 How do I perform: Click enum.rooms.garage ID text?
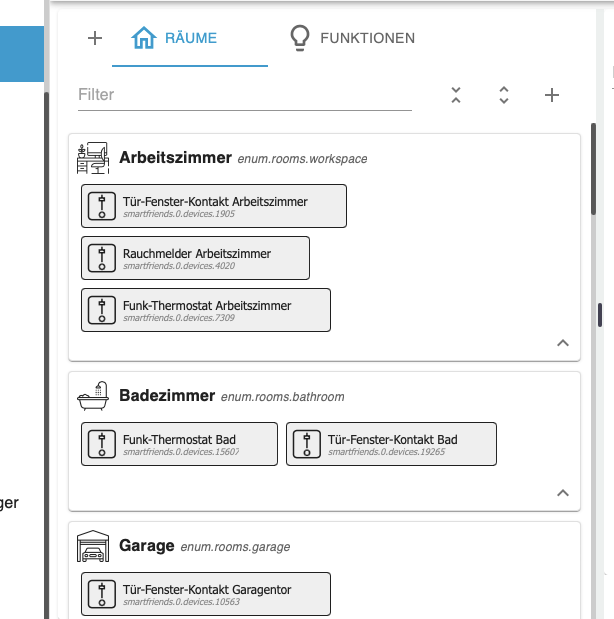[x=235, y=547]
